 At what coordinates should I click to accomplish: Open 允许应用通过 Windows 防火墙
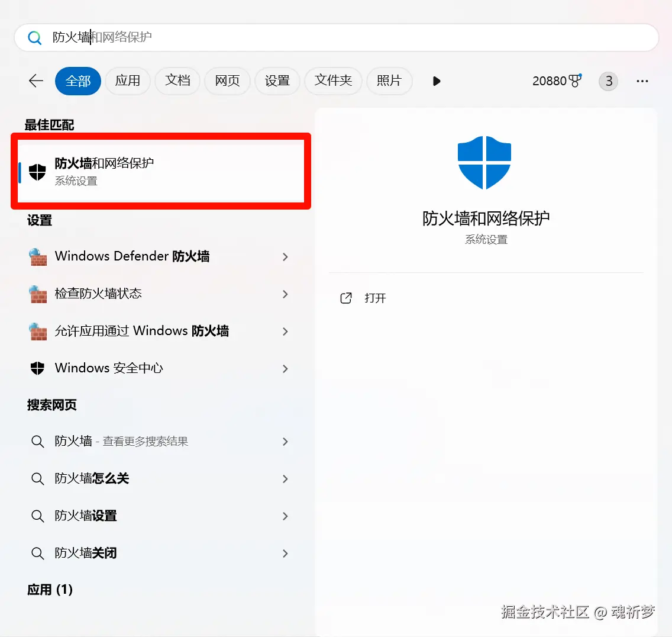(x=161, y=331)
